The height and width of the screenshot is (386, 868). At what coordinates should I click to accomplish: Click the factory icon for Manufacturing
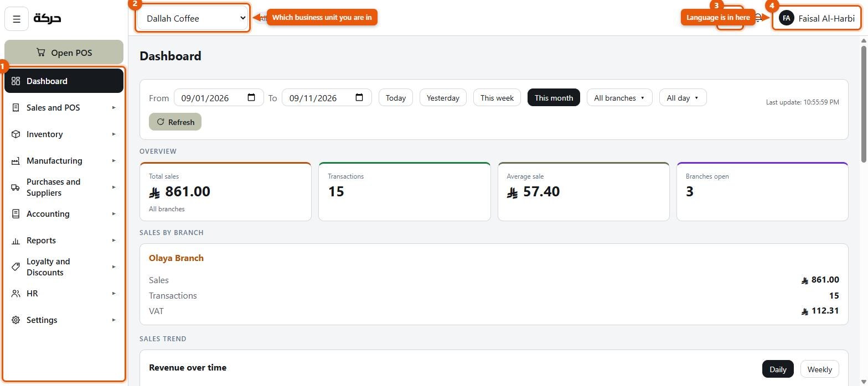[15, 161]
